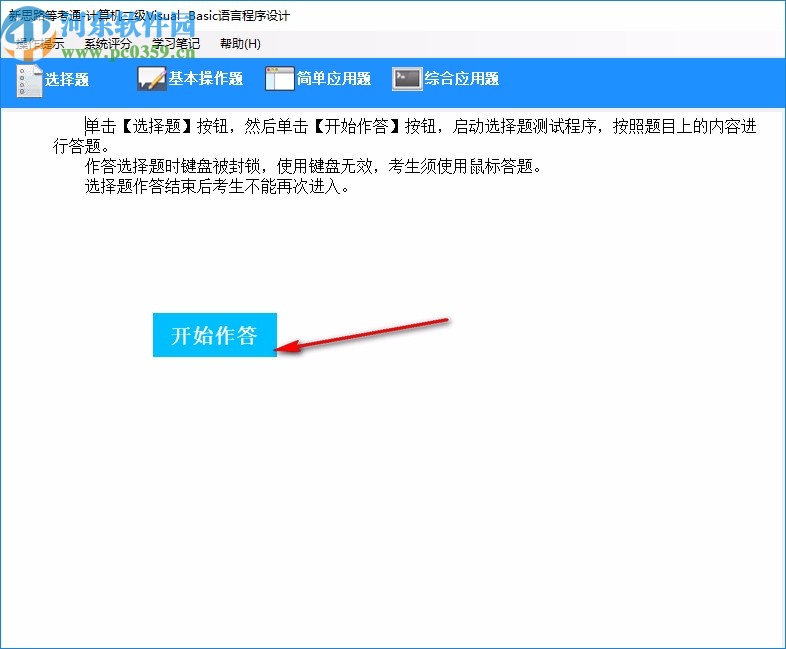Click the 选择题 document icon
The image size is (786, 649).
point(29,80)
